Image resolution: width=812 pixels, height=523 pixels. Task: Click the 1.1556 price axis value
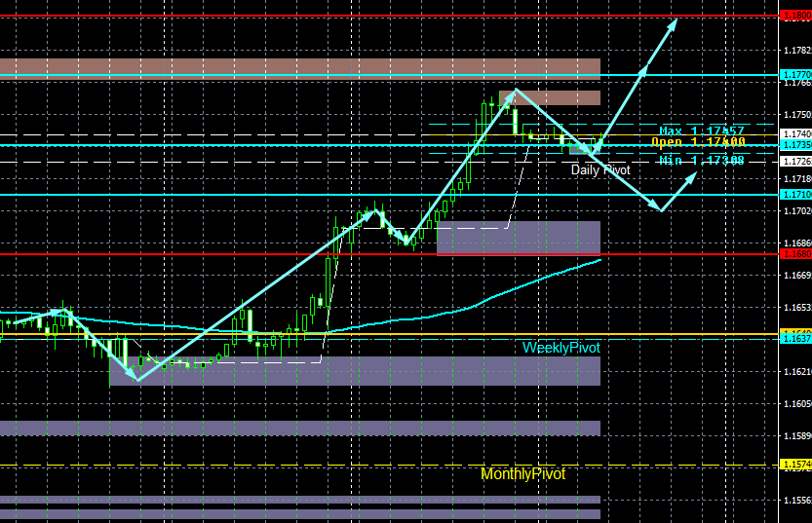[797, 501]
